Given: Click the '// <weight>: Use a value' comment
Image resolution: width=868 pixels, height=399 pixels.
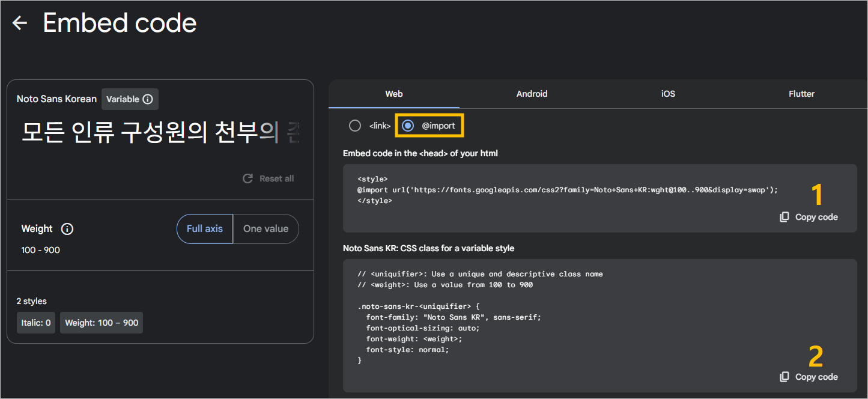Looking at the screenshot, I should (445, 285).
